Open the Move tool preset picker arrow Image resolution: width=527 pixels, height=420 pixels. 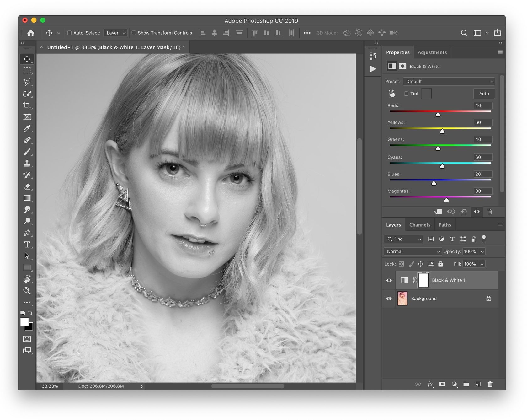[58, 33]
